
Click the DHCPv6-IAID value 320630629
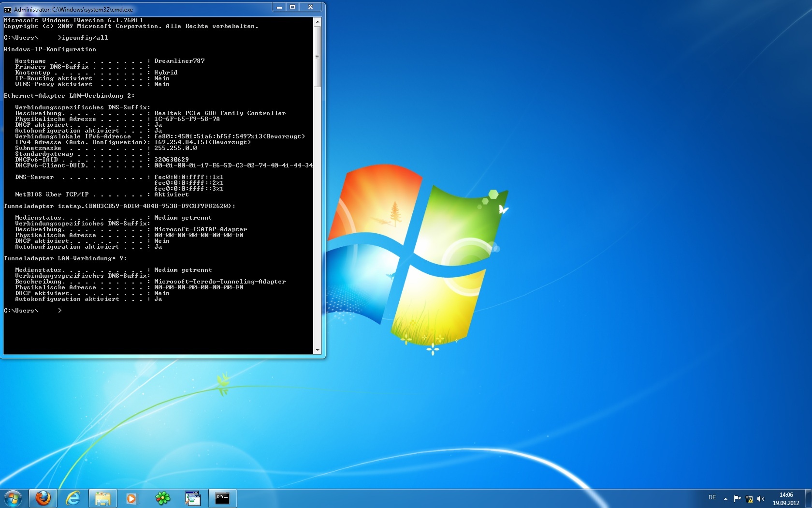(x=172, y=160)
